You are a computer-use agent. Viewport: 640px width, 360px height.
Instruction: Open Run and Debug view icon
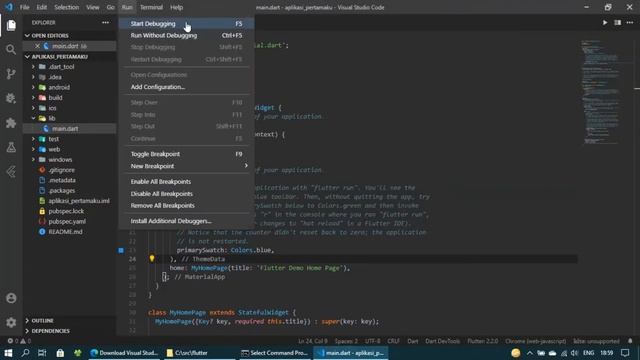point(11,98)
